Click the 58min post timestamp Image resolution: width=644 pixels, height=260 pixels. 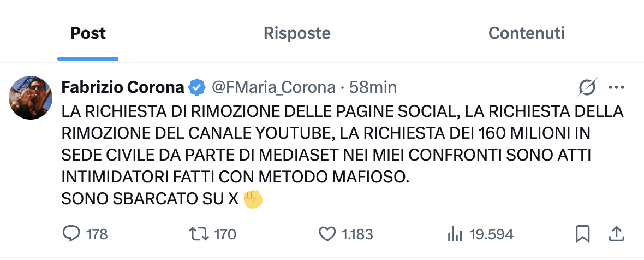373,87
